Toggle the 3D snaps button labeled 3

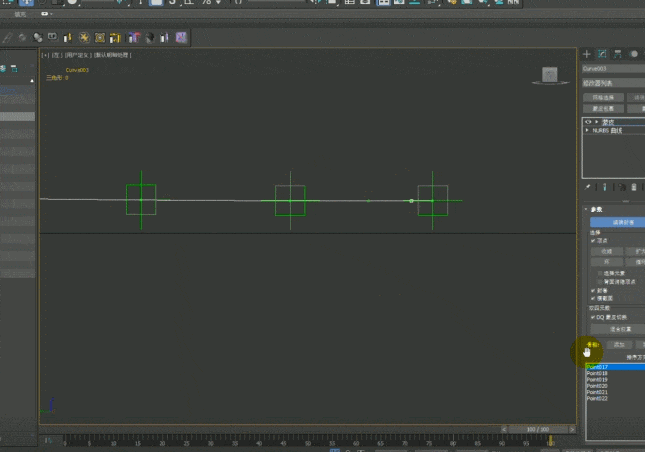(172, 2)
